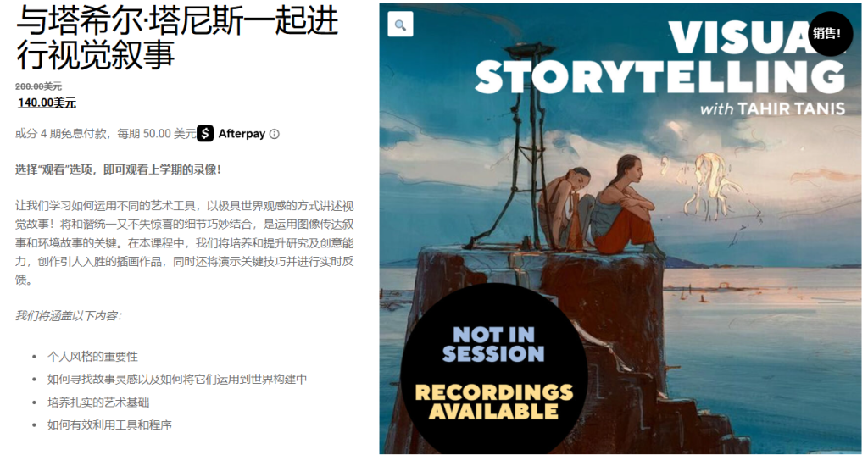Click the bullet about 如何寻找故事灵感
This screenshot has height=455, width=868.
click(x=176, y=380)
